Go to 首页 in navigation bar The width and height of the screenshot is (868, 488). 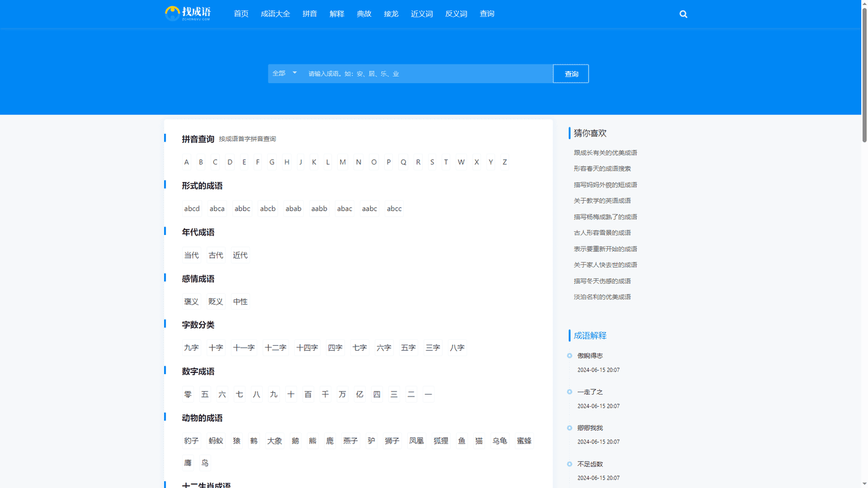[241, 14]
